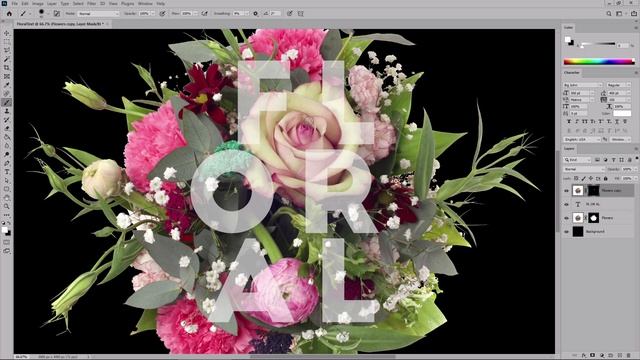The width and height of the screenshot is (640, 360).
Task: Toggle lock all for the layer
Action: [606, 178]
